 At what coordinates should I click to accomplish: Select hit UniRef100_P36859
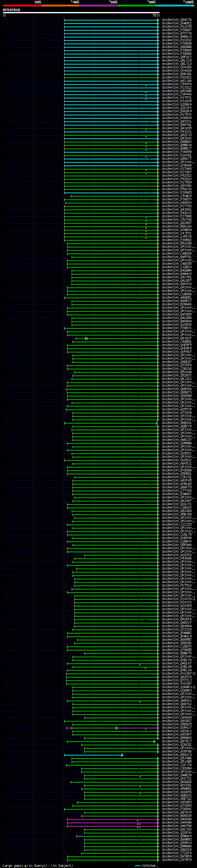[176, 152]
